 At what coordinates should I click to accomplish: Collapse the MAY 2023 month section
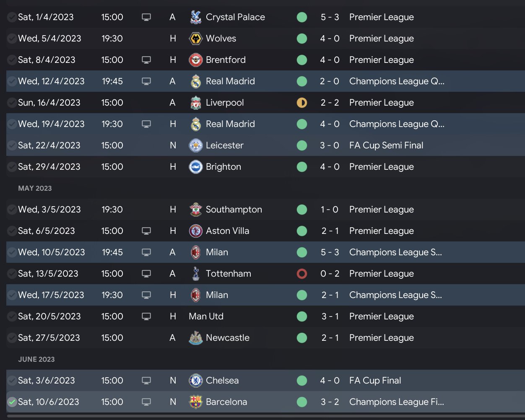click(35, 188)
